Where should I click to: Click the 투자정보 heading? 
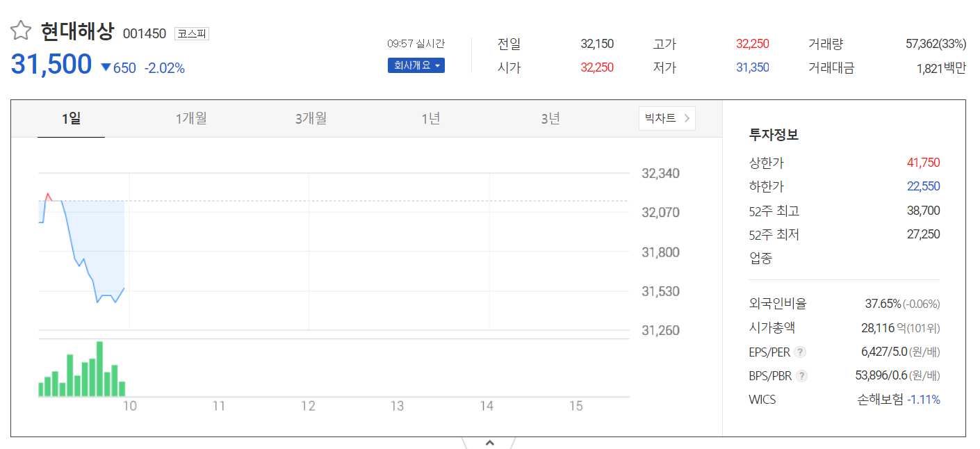click(x=774, y=135)
